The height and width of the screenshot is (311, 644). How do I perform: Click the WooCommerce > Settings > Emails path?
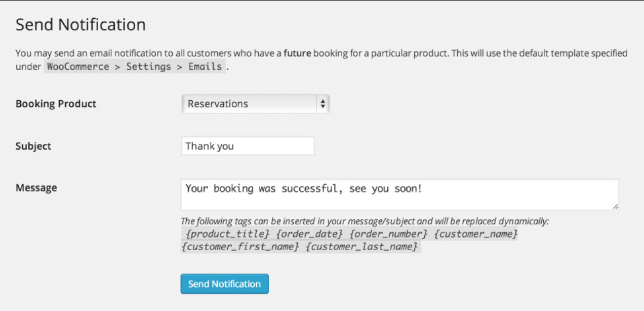tap(134, 66)
